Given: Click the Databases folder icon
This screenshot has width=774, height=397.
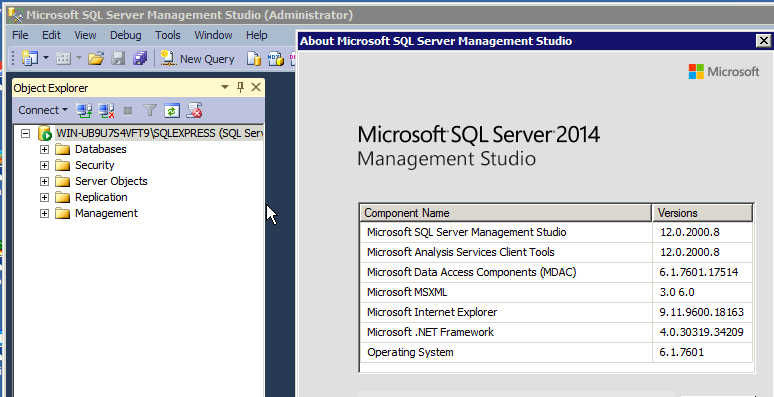Looking at the screenshot, I should tap(63, 149).
